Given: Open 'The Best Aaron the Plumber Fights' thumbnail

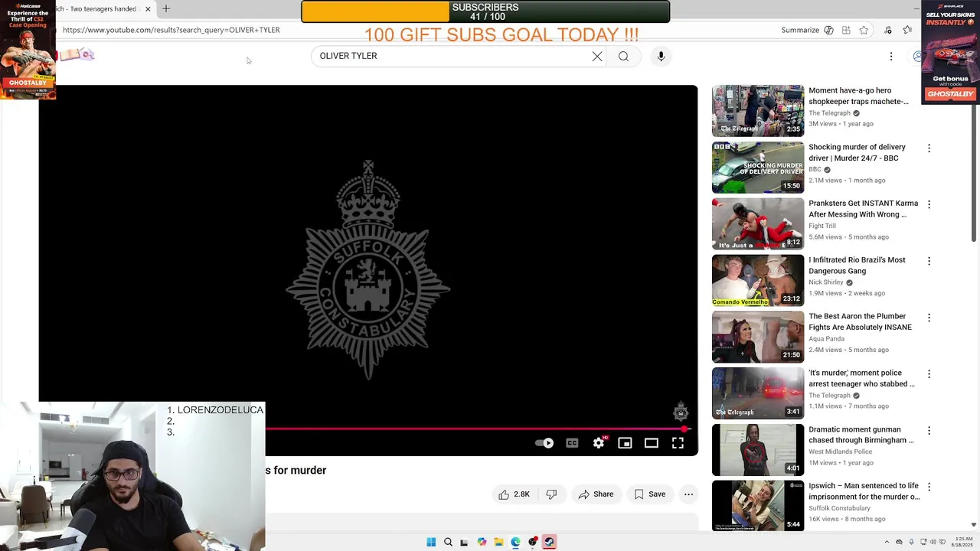Looking at the screenshot, I should click(x=758, y=337).
